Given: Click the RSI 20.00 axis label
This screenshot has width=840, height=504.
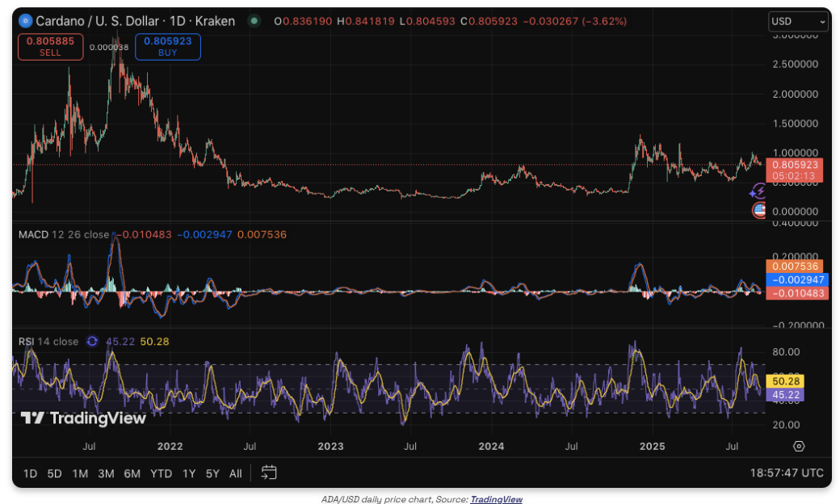Looking at the screenshot, I should click(786, 425).
